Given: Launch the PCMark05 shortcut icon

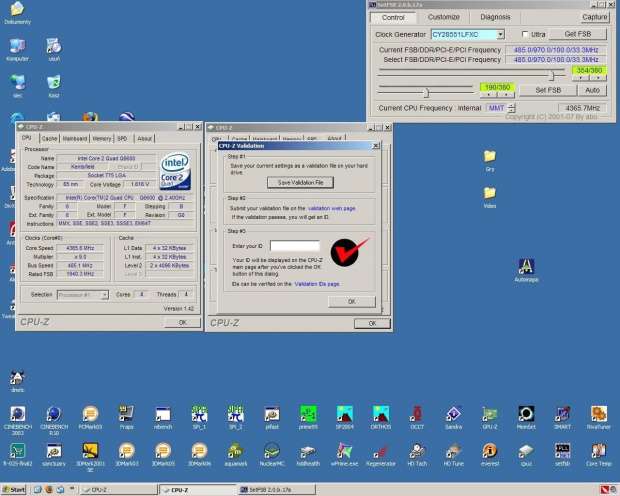Looking at the screenshot, I should tap(90, 414).
